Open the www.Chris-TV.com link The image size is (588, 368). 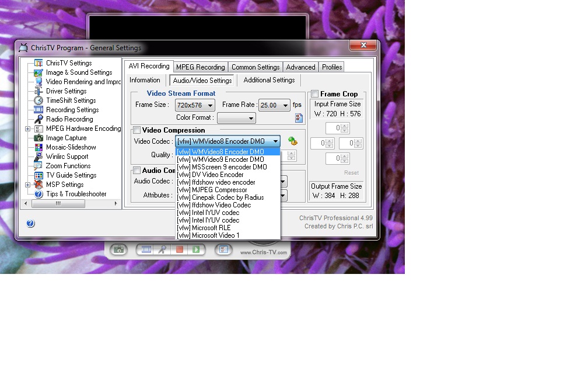coord(264,252)
